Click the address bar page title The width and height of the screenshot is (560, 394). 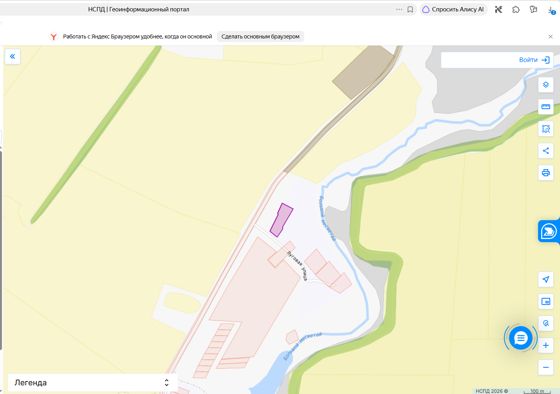139,10
